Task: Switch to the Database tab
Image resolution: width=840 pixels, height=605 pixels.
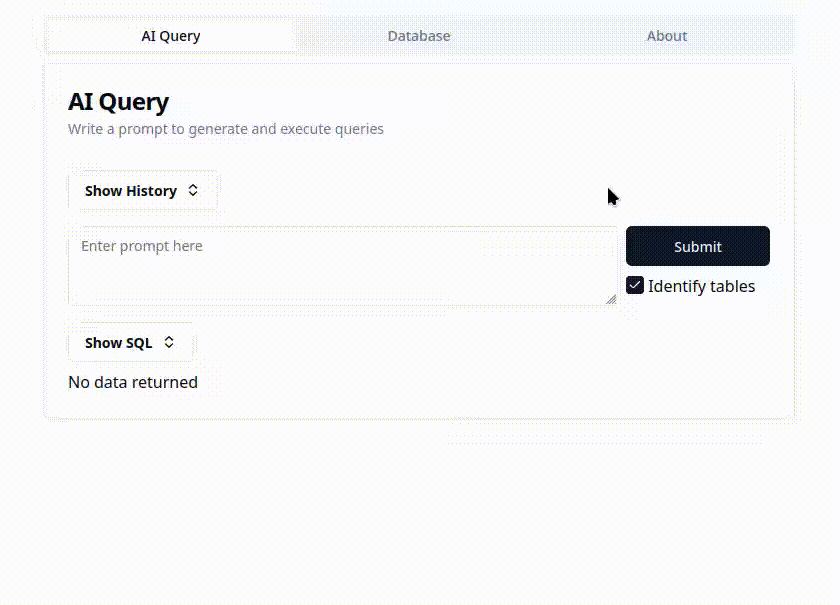Action: coord(419,35)
